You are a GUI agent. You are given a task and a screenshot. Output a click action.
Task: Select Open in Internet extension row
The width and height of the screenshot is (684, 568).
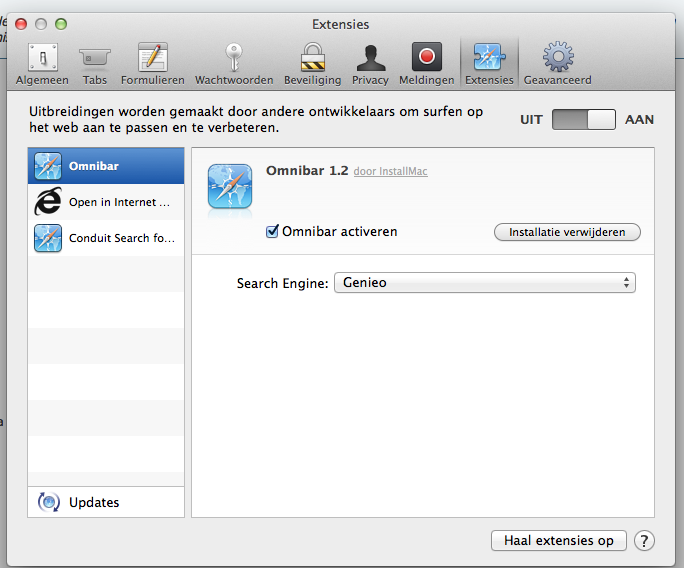[106, 202]
